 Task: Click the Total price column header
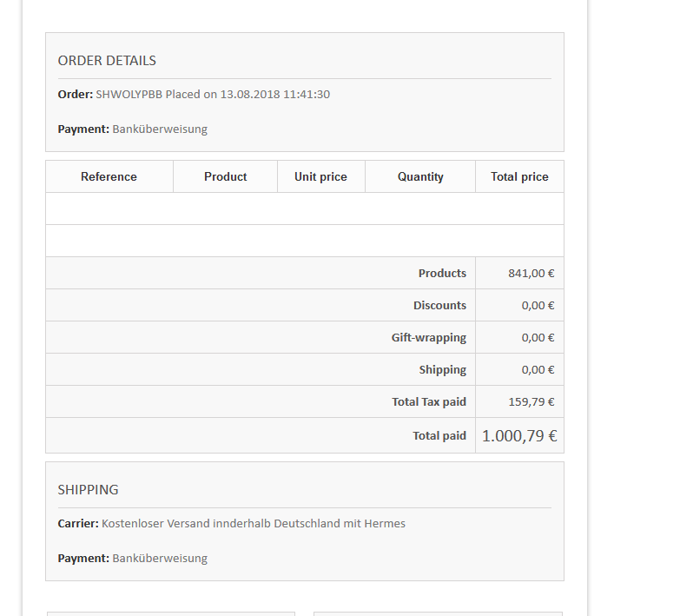point(519,176)
